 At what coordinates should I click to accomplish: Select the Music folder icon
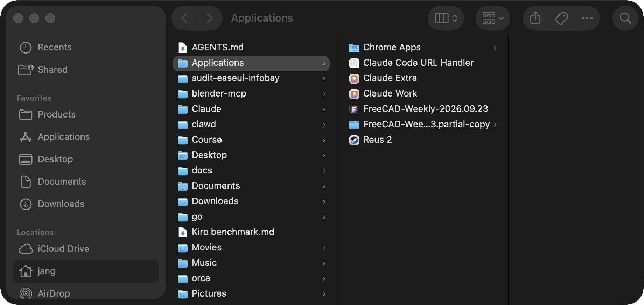click(183, 263)
